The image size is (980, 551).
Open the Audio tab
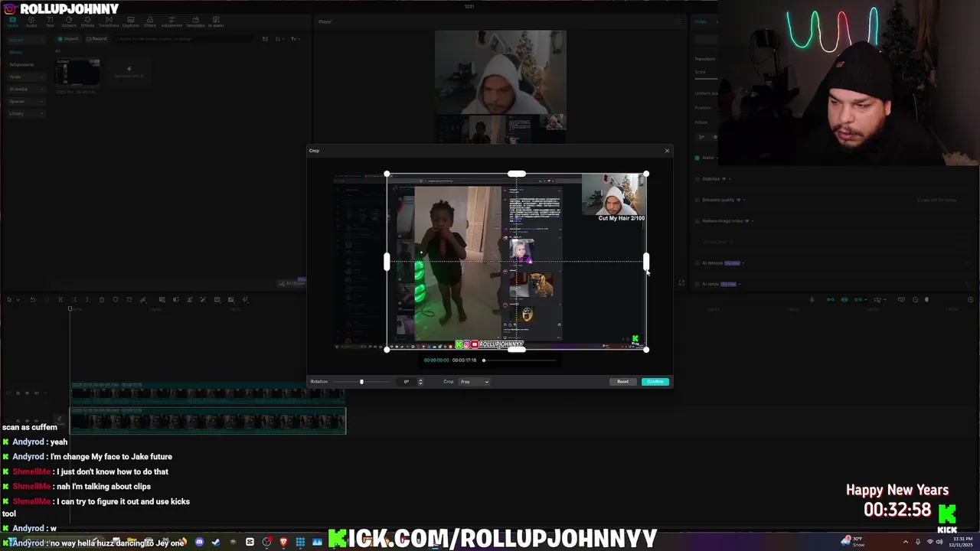(x=31, y=22)
